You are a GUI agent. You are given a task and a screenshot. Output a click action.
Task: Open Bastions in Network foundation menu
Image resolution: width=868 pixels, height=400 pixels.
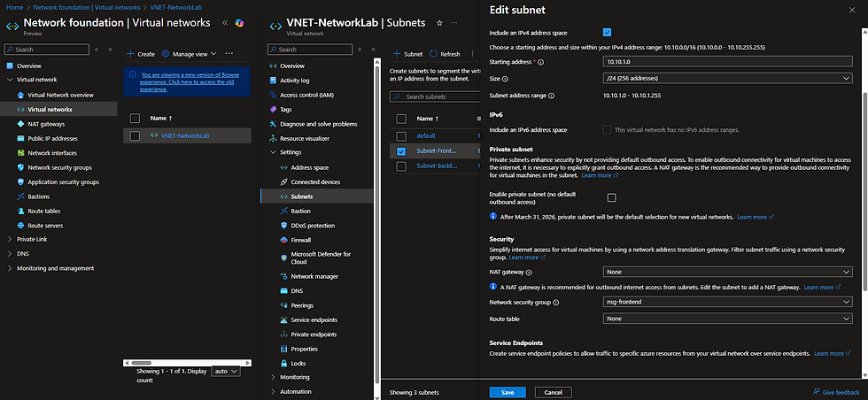click(38, 196)
